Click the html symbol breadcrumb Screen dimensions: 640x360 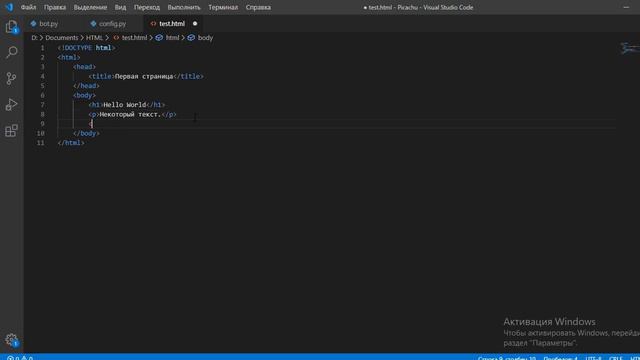[x=167, y=38]
